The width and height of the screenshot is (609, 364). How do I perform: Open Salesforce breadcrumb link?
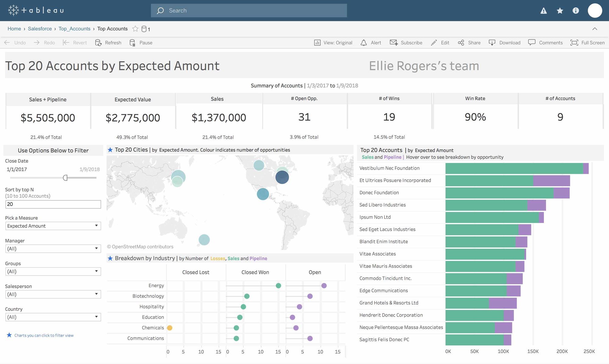click(x=40, y=29)
